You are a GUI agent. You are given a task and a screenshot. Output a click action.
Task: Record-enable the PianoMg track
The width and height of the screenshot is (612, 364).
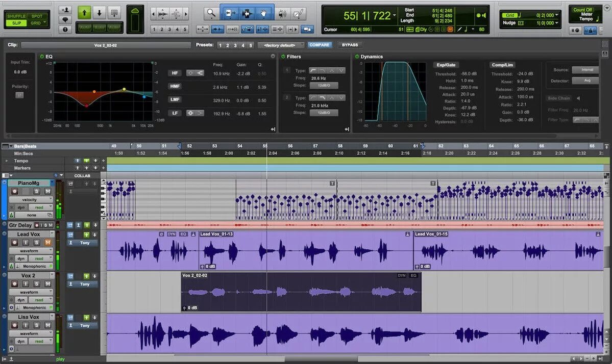coord(14,191)
